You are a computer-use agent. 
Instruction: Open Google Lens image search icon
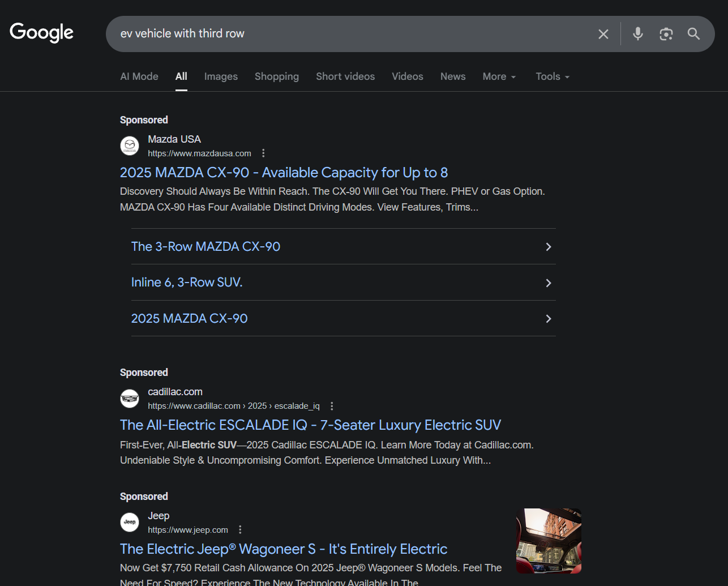click(x=666, y=34)
